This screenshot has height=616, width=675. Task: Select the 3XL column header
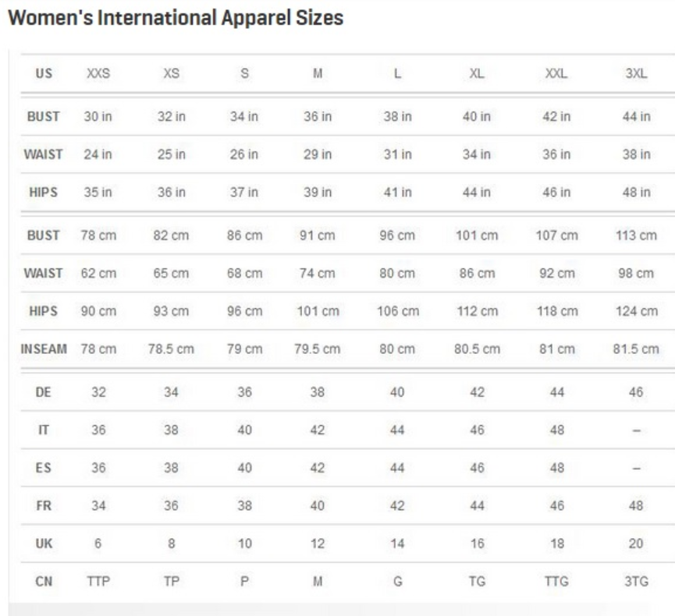636,74
